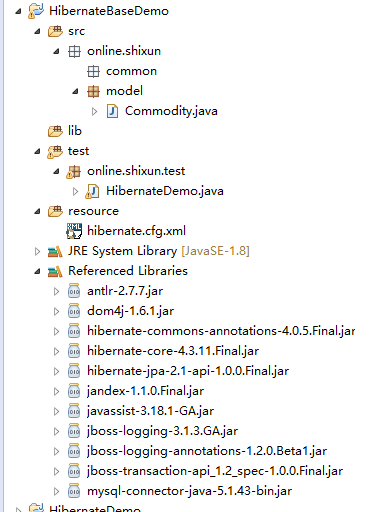Viewport: 389px width, 512px height.
Task: Click the Referenced Libraries icon
Action: click(55, 271)
